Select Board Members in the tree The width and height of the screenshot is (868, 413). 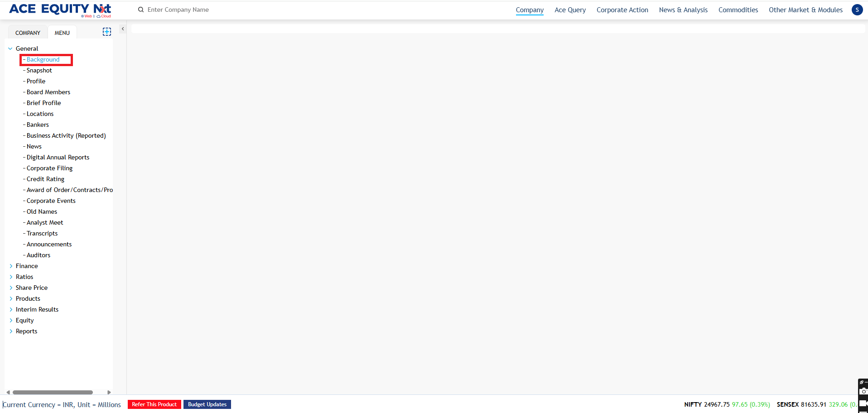pyautogui.click(x=48, y=92)
